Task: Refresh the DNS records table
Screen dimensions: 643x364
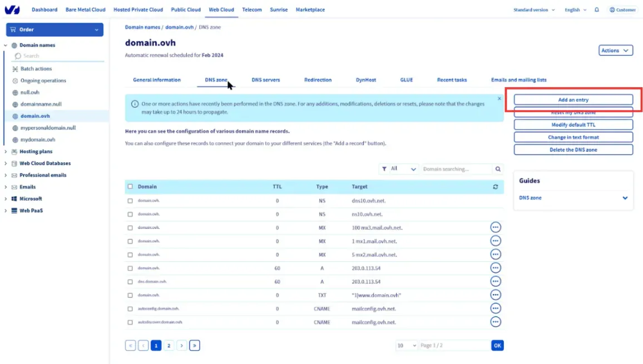Action: 496,187
